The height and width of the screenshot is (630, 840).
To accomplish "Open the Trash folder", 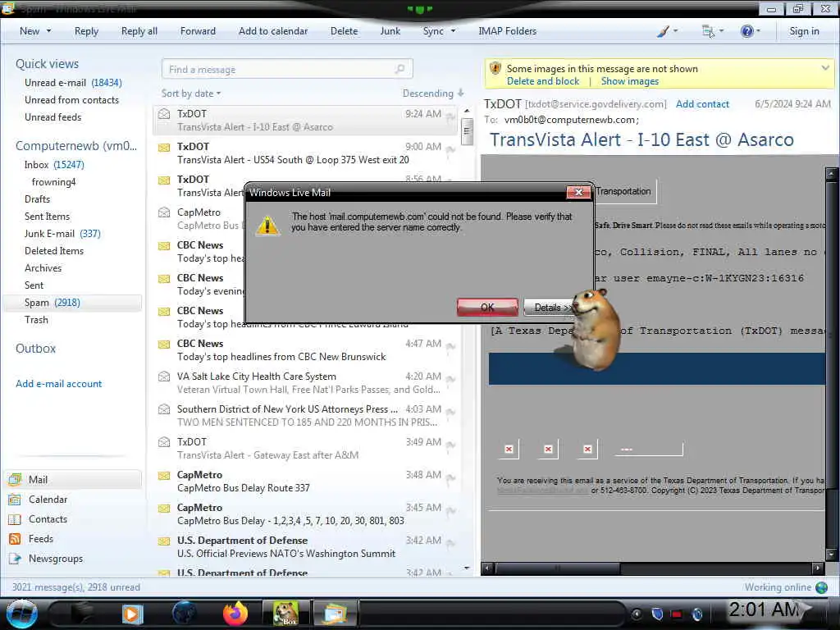I will tap(36, 319).
